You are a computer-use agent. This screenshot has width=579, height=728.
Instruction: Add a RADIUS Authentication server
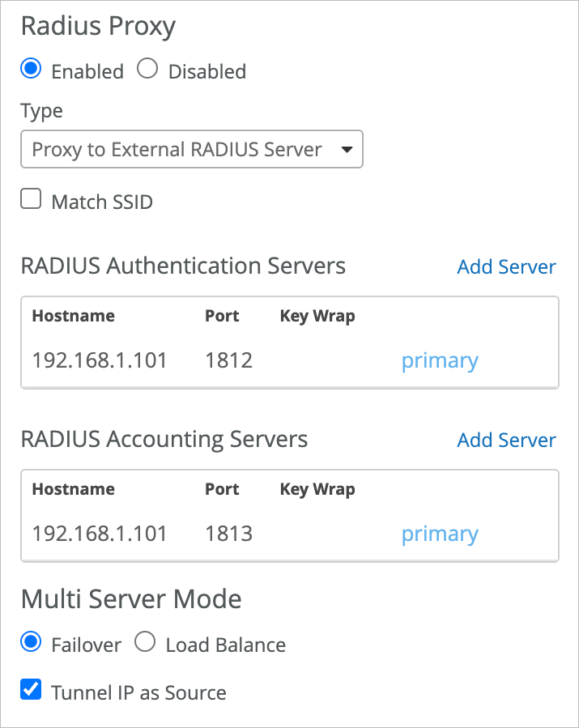coord(506,267)
